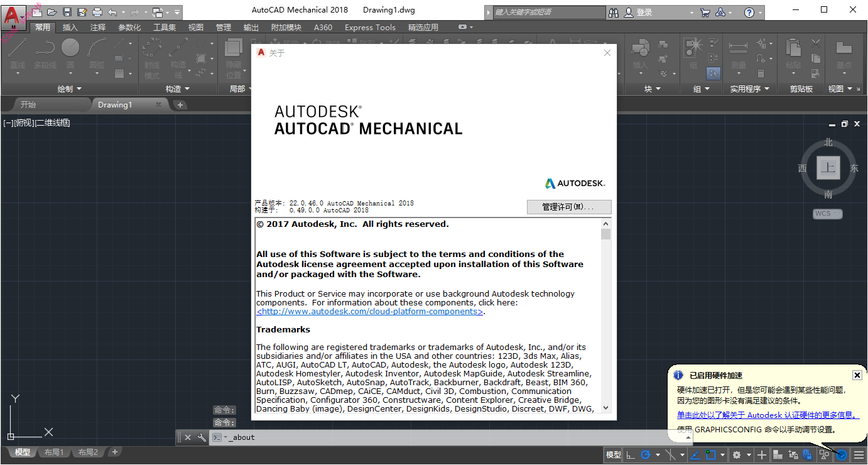Click the New drawing icon in quick access toolbar
This screenshot has width=868, height=465.
click(38, 12)
